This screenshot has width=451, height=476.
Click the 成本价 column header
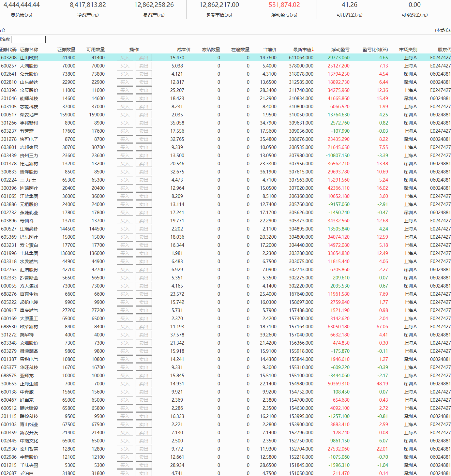pyautogui.click(x=184, y=50)
